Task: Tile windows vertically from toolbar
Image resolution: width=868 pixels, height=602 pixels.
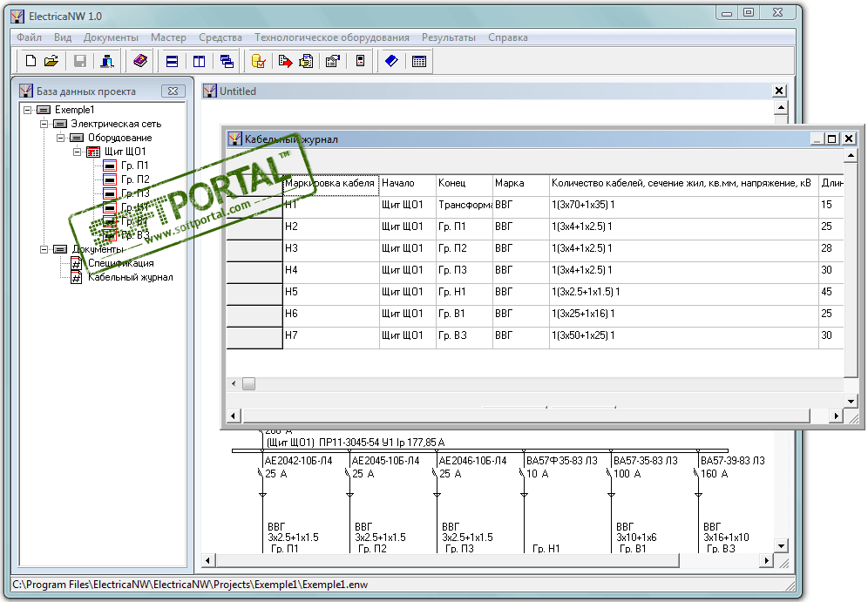Action: [x=200, y=61]
